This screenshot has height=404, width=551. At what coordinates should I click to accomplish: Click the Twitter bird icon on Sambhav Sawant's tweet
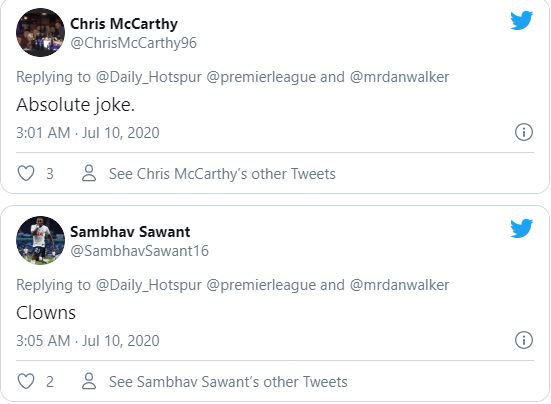521,229
